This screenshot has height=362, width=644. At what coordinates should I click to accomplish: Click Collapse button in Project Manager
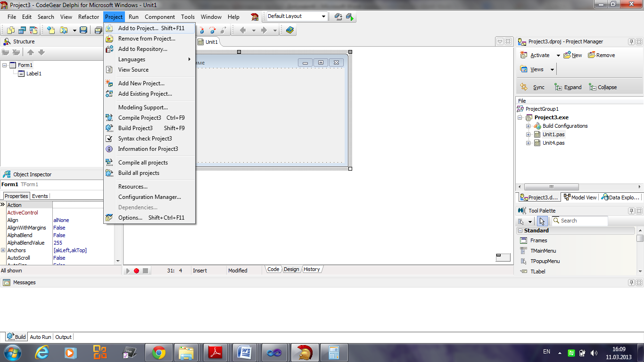(603, 87)
